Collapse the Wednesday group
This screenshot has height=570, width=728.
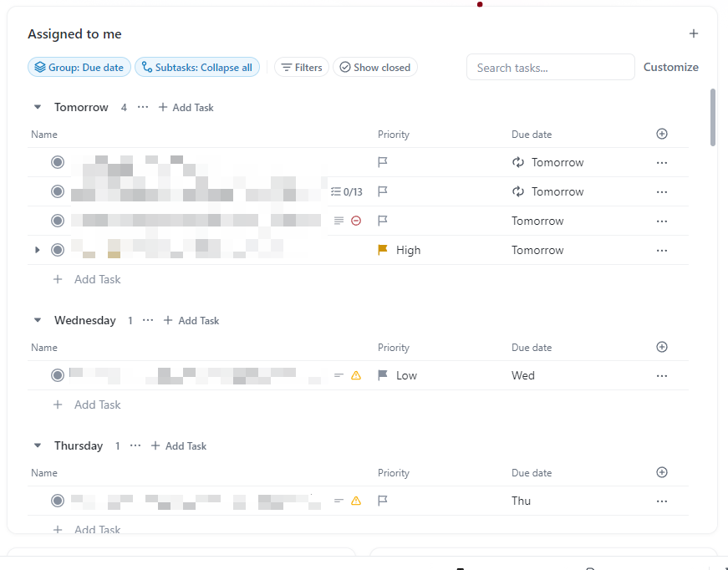pyautogui.click(x=38, y=320)
